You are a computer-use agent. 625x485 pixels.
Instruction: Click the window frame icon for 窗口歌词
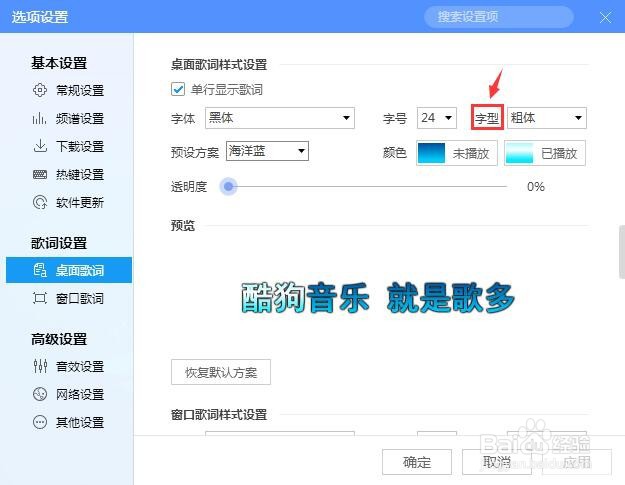40,298
